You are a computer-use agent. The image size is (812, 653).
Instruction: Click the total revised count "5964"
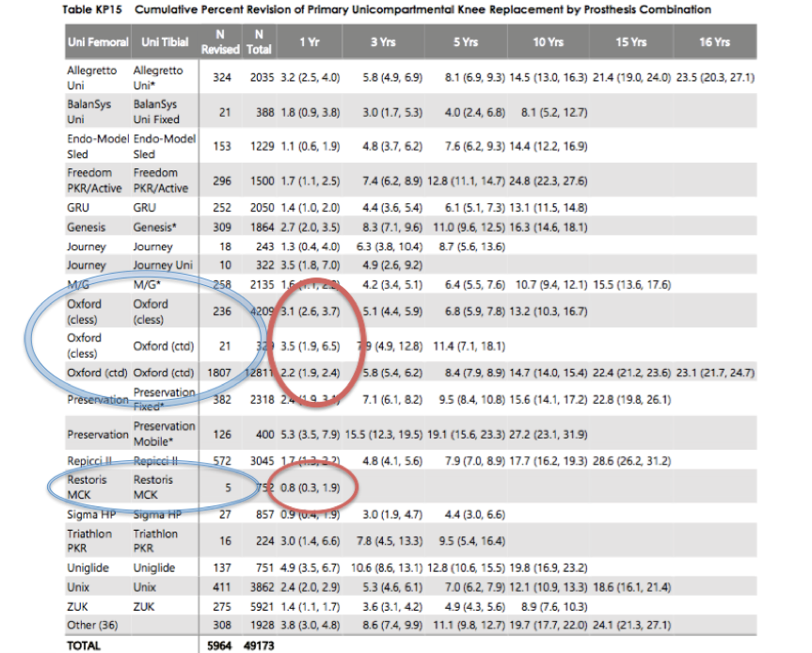pos(219,645)
